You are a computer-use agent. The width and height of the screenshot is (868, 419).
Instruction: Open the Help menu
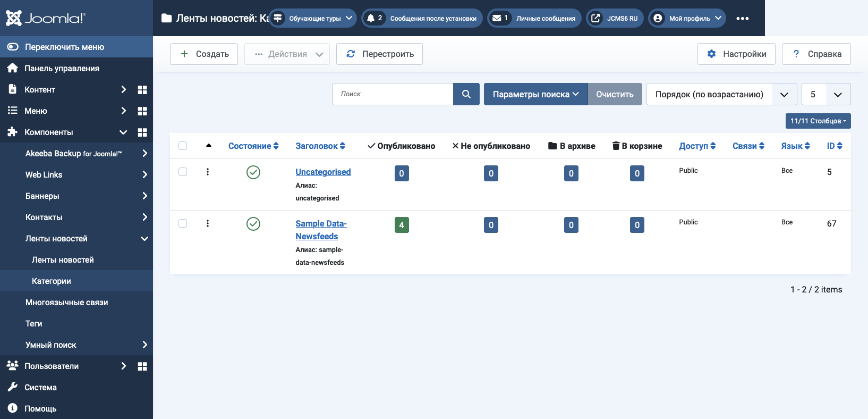[x=76, y=408]
